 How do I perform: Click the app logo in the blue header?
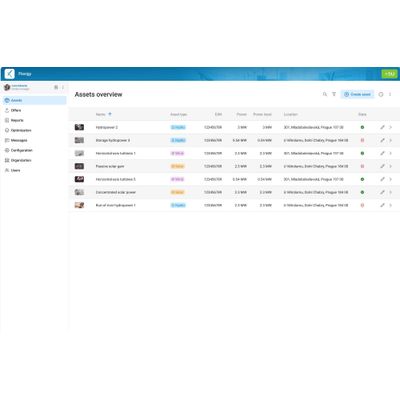pos(10,74)
